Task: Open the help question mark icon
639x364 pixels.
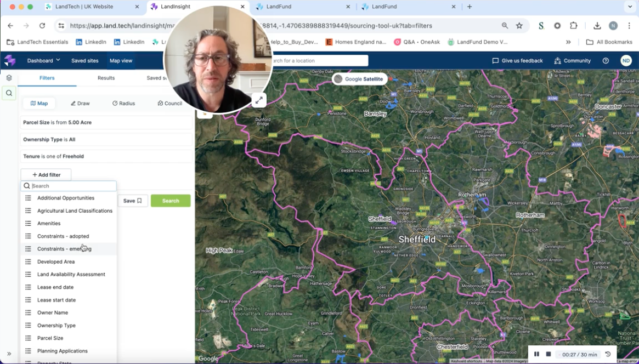Action: point(606,61)
